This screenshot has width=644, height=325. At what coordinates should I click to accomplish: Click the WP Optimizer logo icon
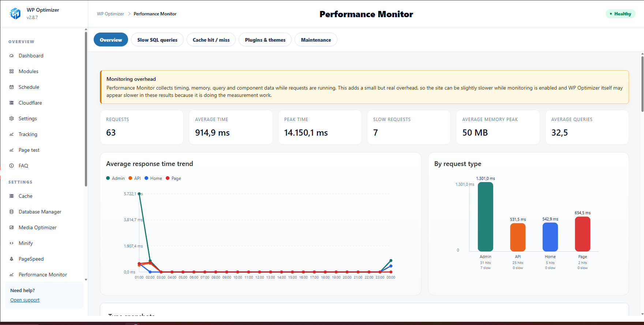(x=15, y=14)
